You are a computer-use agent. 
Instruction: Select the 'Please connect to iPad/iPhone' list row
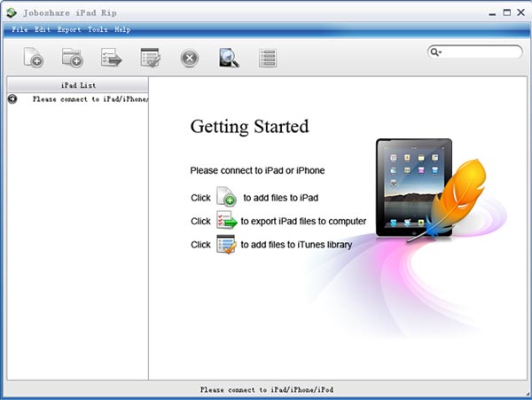coord(78,99)
